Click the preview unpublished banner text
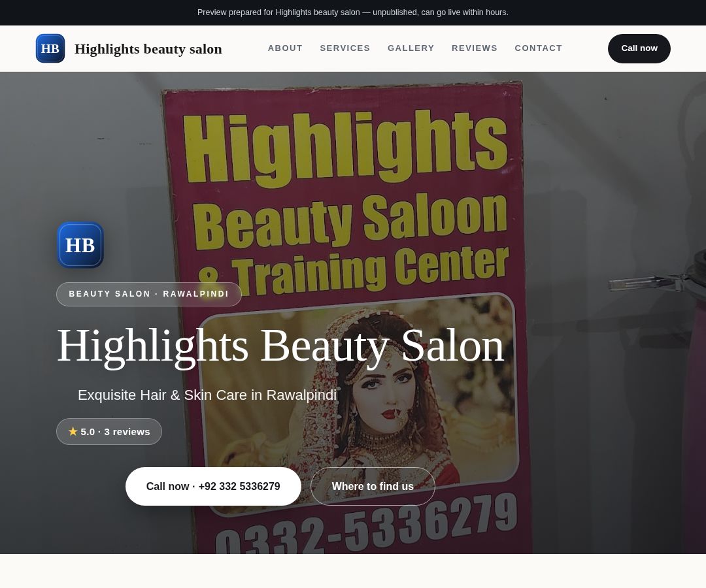 [353, 12]
